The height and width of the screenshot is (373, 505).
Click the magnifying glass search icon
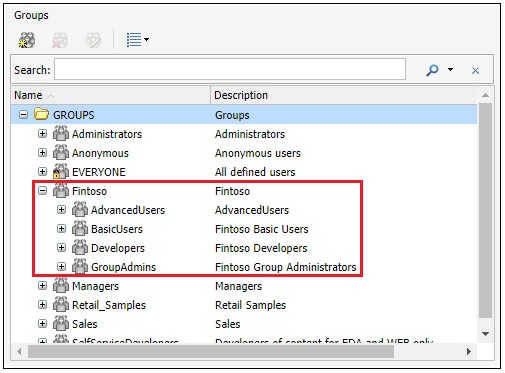pyautogui.click(x=432, y=70)
